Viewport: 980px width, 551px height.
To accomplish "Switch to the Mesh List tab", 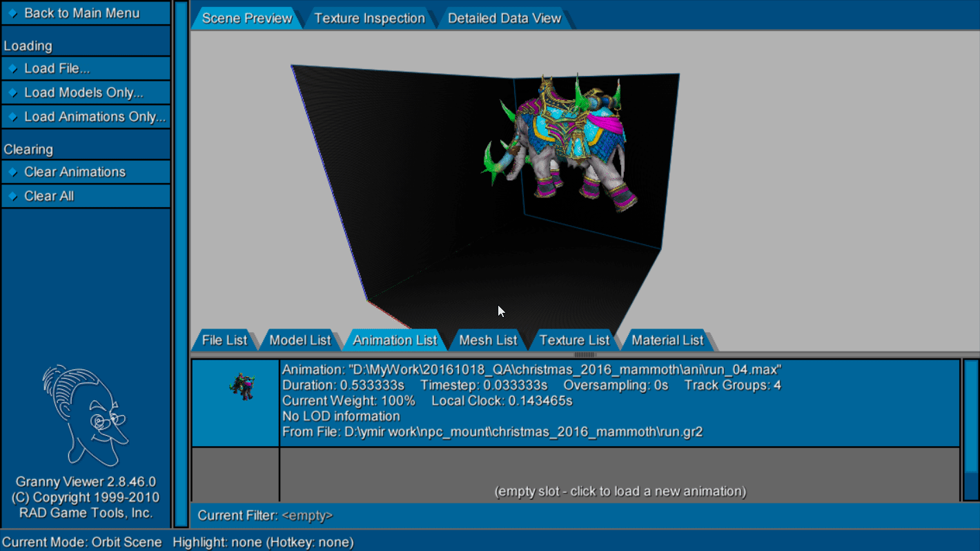I will (488, 340).
